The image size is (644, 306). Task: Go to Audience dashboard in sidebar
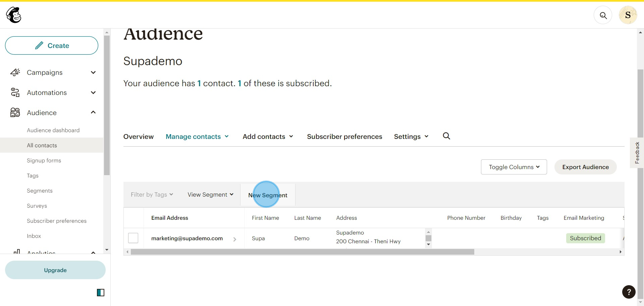point(53,130)
